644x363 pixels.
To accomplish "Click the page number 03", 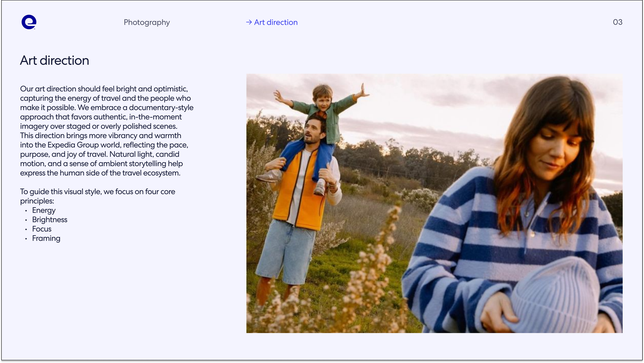I will pos(617,22).
